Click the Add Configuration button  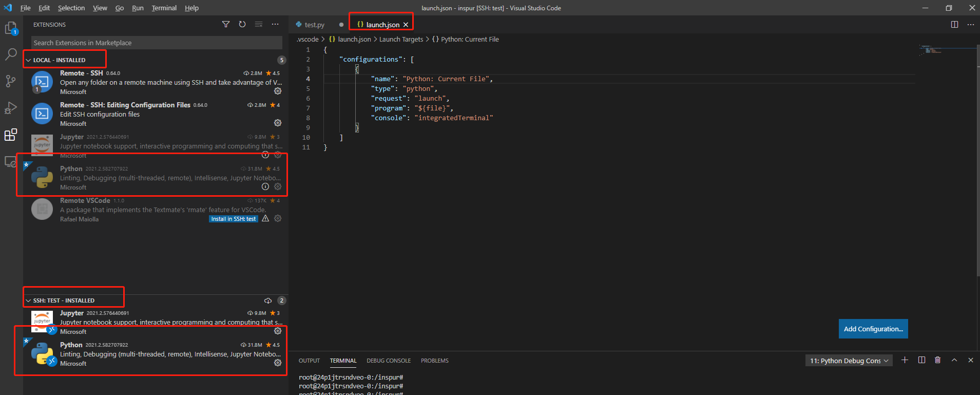coord(873,329)
